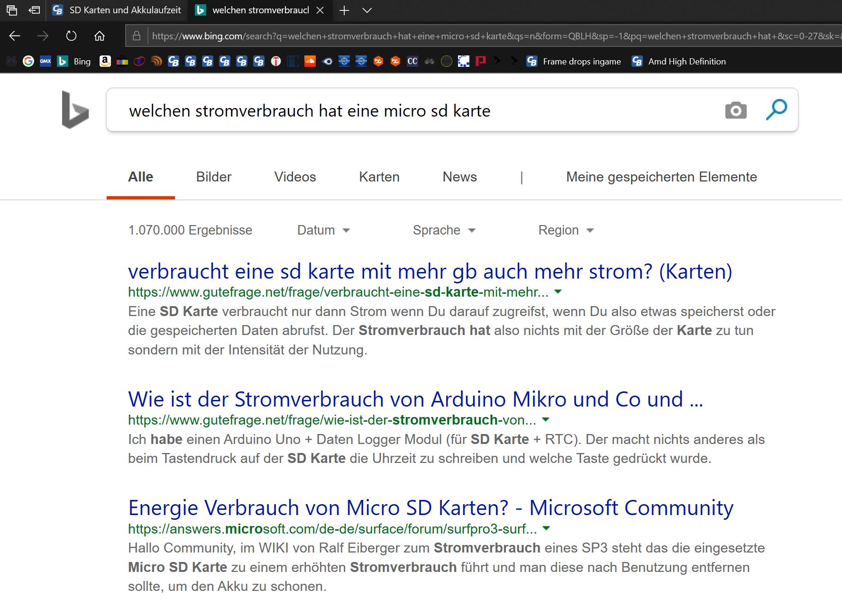Open the red P bookmark icon
Image resolution: width=842 pixels, height=616 pixels.
pyautogui.click(x=481, y=61)
